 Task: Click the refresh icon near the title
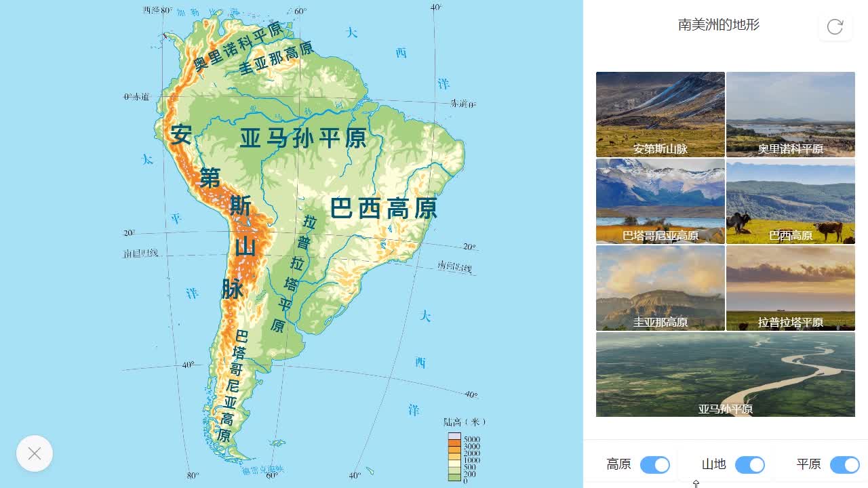pos(835,26)
